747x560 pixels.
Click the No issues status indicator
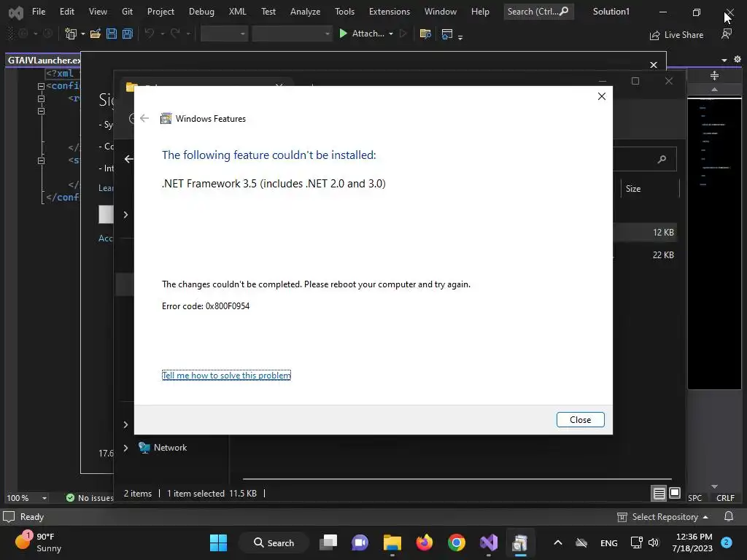pyautogui.click(x=90, y=497)
